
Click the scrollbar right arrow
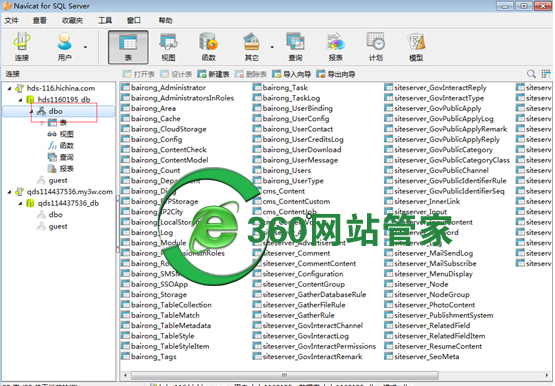point(547,375)
